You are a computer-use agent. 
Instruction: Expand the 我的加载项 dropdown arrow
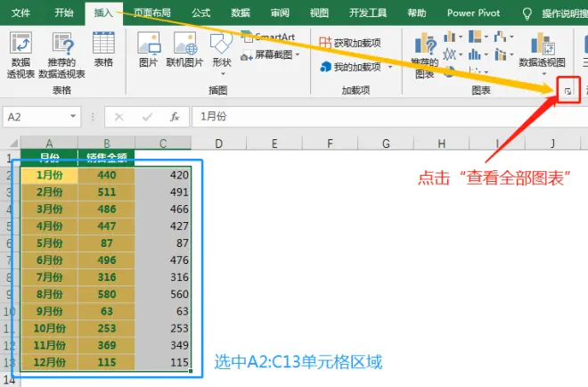pyautogui.click(x=390, y=67)
